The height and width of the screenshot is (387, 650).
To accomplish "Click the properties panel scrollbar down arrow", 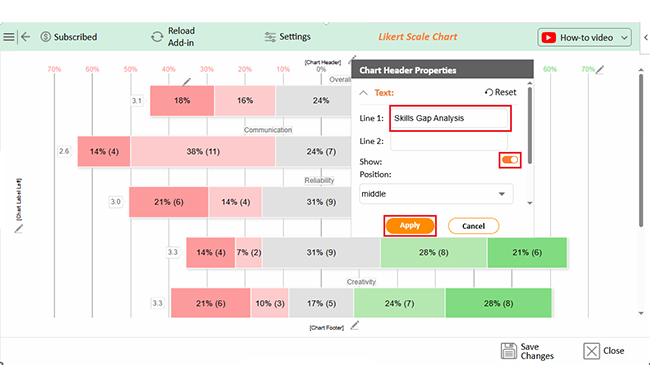I will point(530,203).
